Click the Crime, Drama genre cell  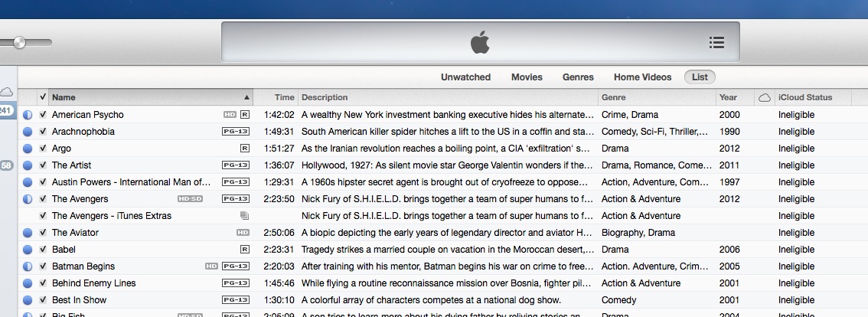[630, 115]
